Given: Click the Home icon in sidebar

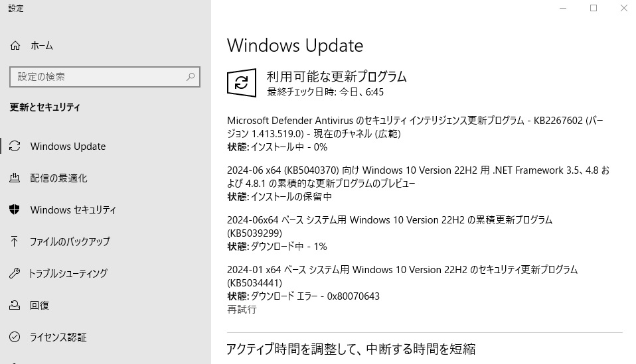Looking at the screenshot, I should click(15, 46).
